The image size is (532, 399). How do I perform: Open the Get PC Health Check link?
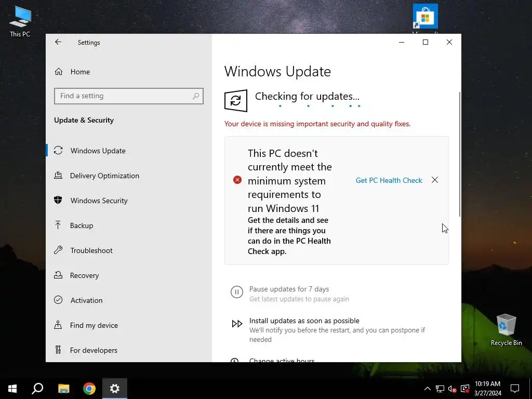click(389, 180)
